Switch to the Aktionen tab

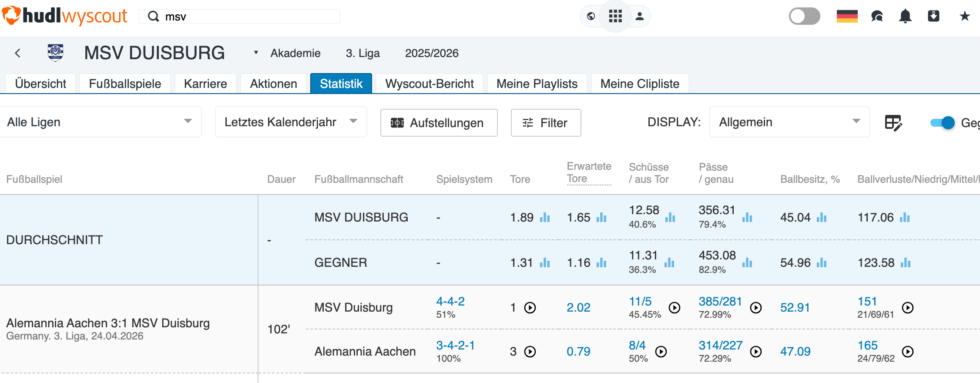(273, 84)
